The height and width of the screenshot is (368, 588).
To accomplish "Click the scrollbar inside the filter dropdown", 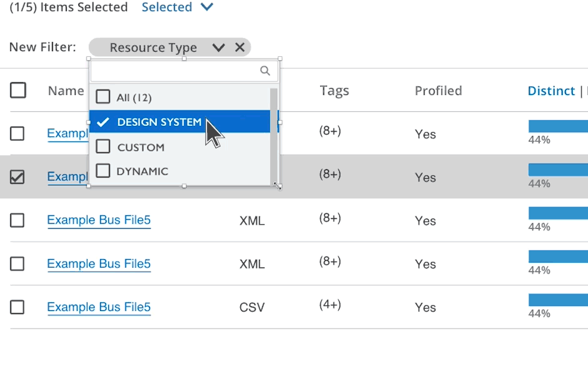I will click(272, 125).
